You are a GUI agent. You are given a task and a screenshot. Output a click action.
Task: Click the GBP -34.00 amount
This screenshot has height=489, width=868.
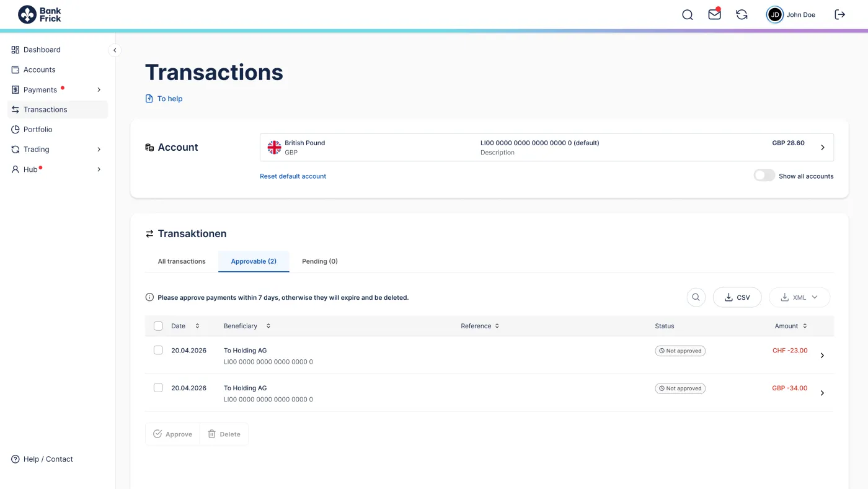(x=790, y=388)
